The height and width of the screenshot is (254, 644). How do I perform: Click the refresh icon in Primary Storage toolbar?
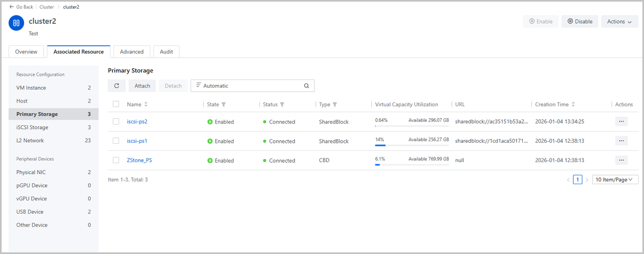pos(116,86)
